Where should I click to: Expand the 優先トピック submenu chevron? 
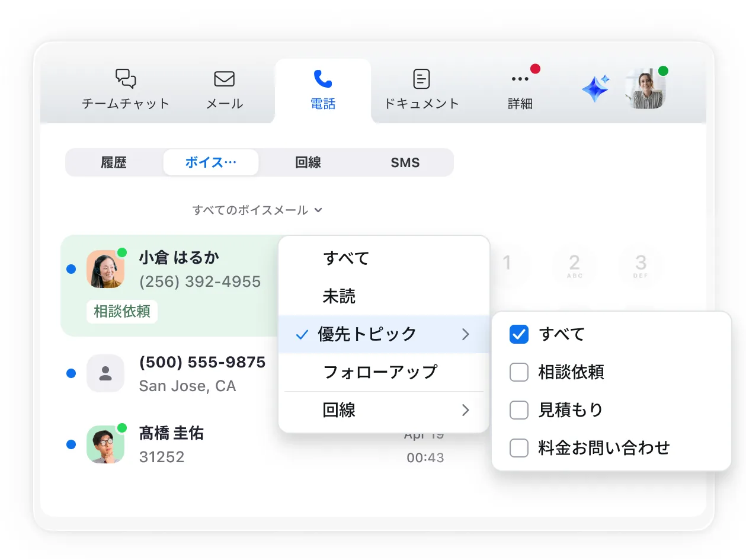point(466,334)
